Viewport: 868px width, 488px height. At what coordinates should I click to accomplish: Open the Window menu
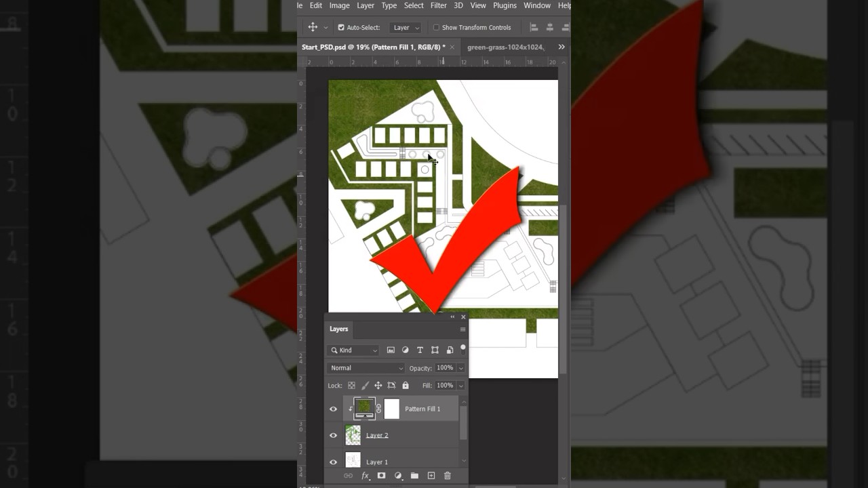coord(537,5)
